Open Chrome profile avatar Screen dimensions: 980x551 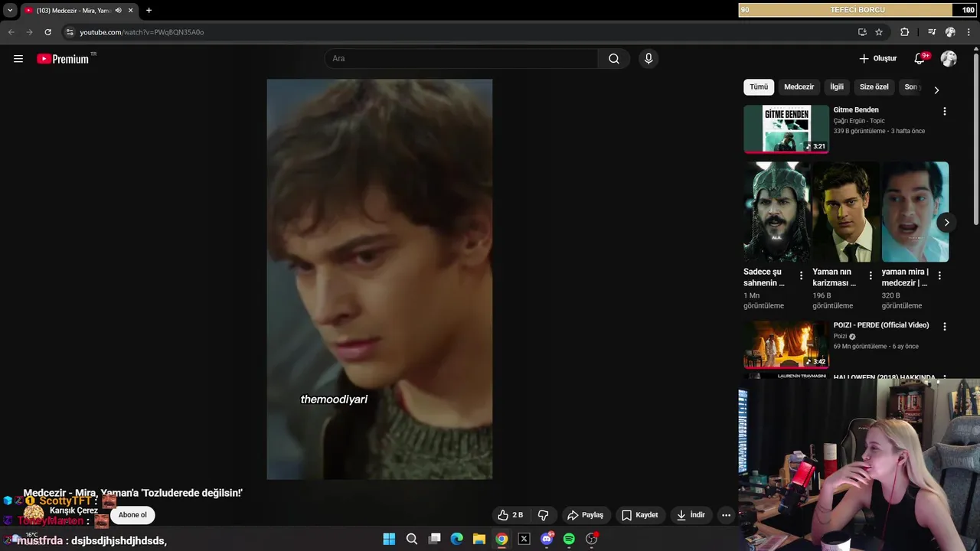[950, 32]
